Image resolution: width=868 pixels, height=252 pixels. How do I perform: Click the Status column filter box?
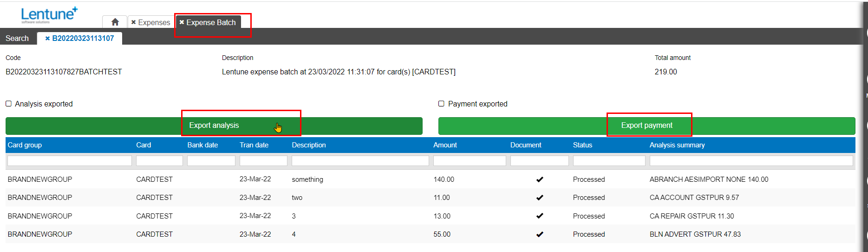pyautogui.click(x=609, y=161)
